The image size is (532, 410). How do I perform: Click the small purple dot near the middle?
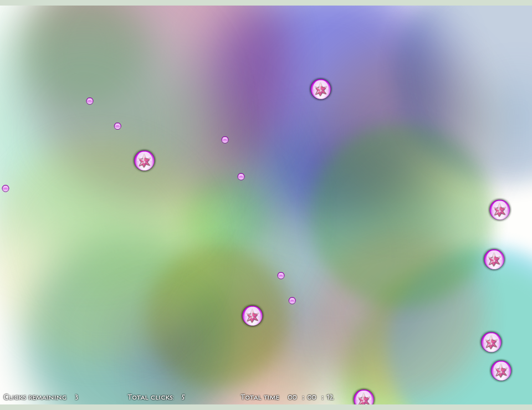(241, 176)
